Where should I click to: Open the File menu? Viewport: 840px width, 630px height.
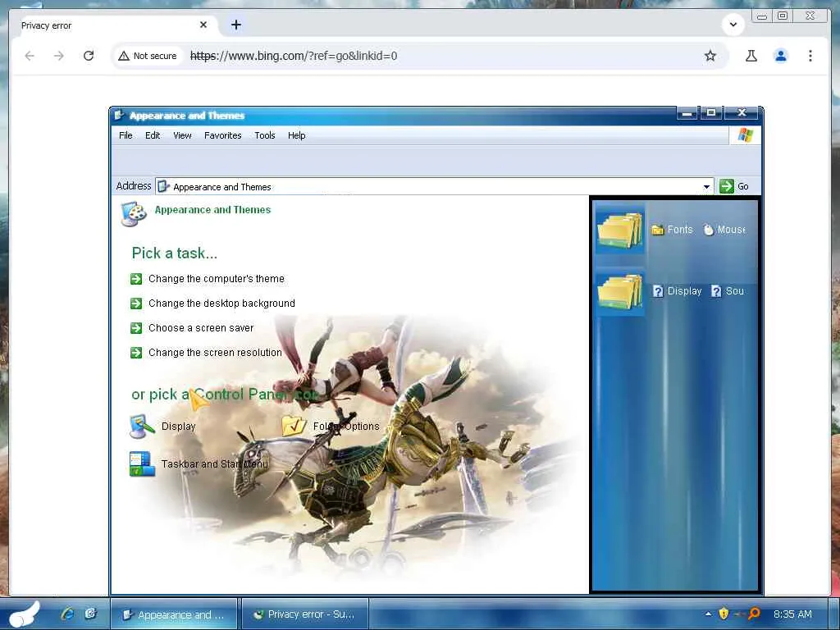pyautogui.click(x=126, y=135)
